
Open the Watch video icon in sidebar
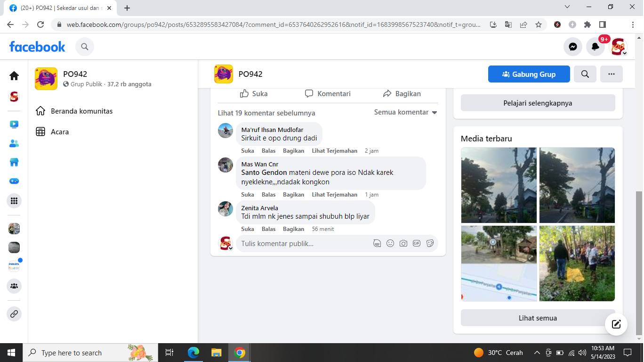[x=14, y=124]
